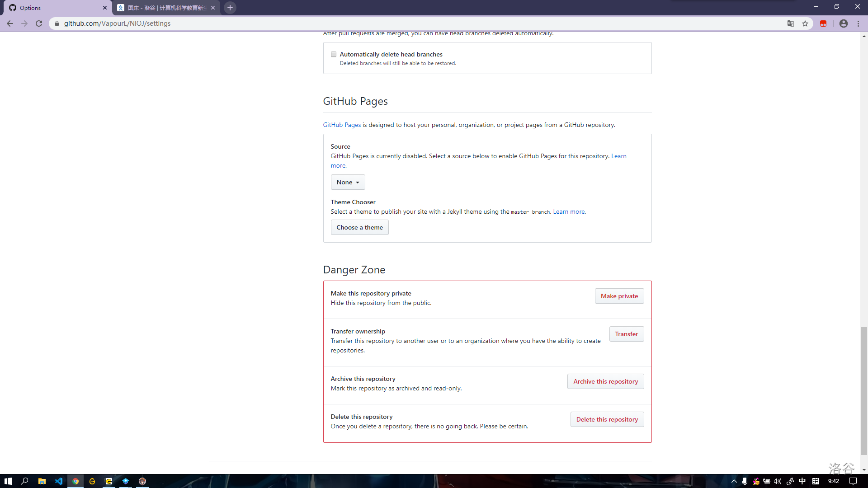Viewport: 868px width, 488px height.
Task: Click the scrollbar down arrow
Action: point(864,470)
